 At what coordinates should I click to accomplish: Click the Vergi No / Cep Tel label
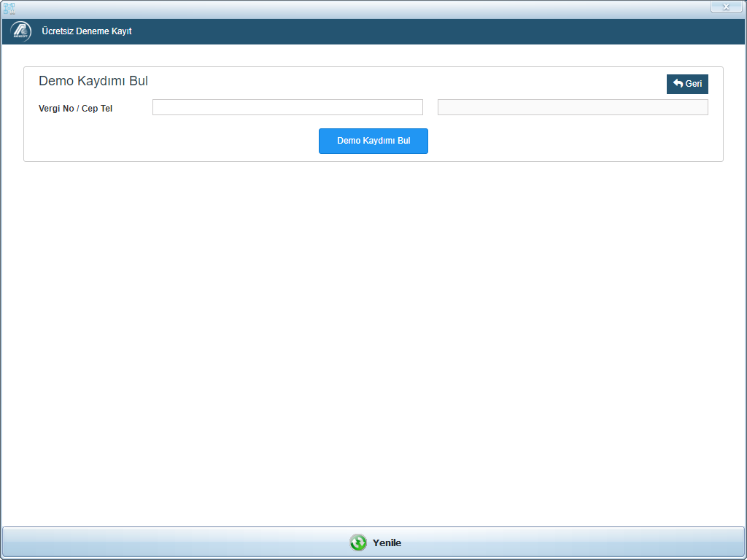[x=75, y=109]
